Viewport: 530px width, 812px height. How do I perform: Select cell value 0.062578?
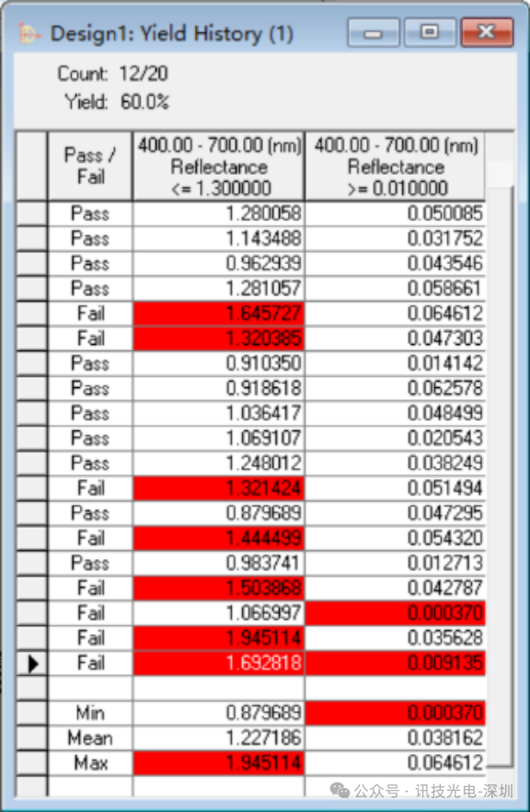point(396,388)
